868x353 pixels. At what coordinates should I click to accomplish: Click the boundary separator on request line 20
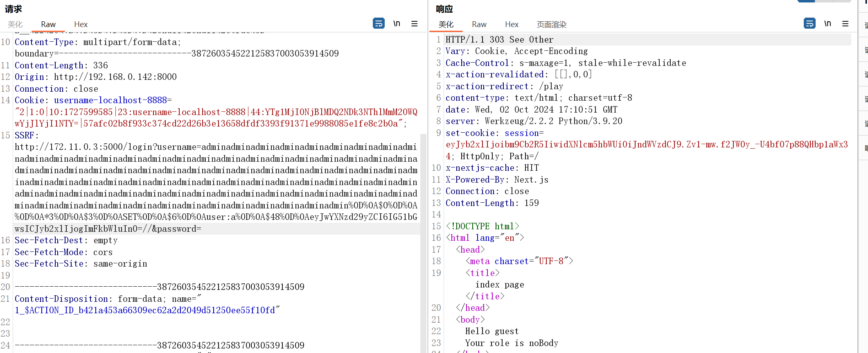pyautogui.click(x=160, y=287)
